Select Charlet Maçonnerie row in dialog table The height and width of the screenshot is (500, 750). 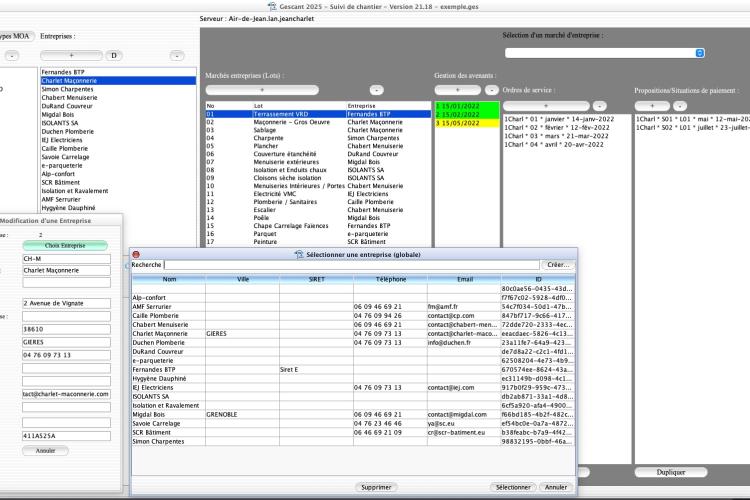coord(353,333)
